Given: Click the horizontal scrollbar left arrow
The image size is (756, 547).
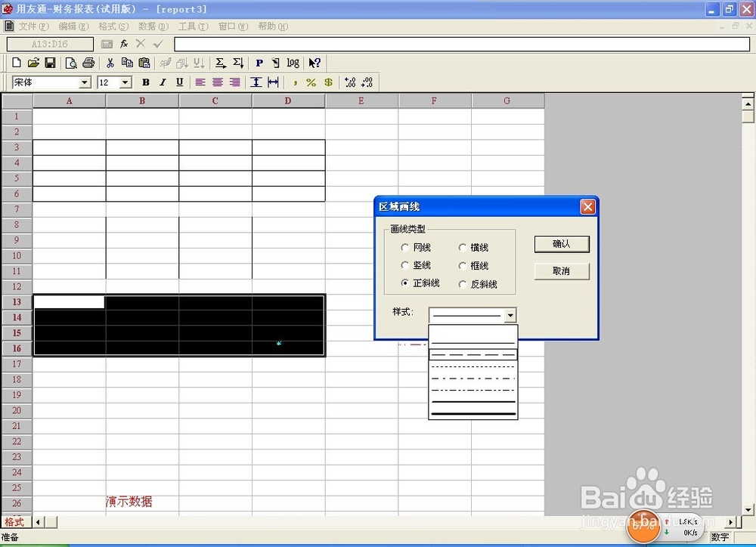Looking at the screenshot, I should 38,522.
